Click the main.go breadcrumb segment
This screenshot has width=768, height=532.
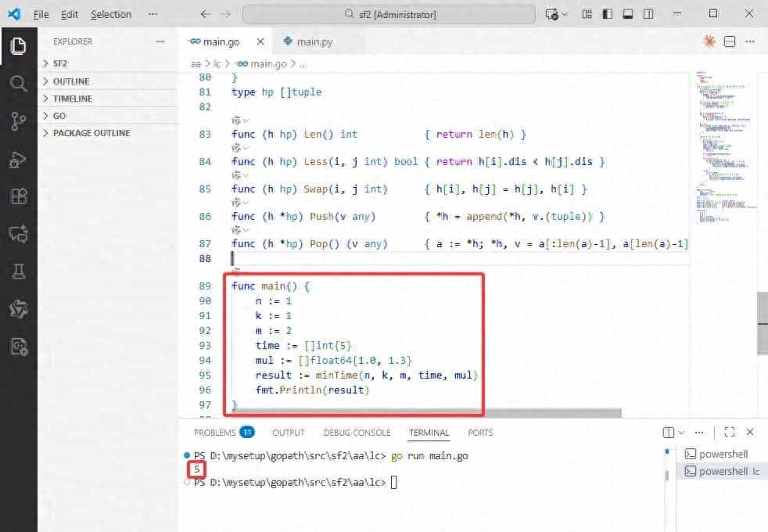click(263, 63)
